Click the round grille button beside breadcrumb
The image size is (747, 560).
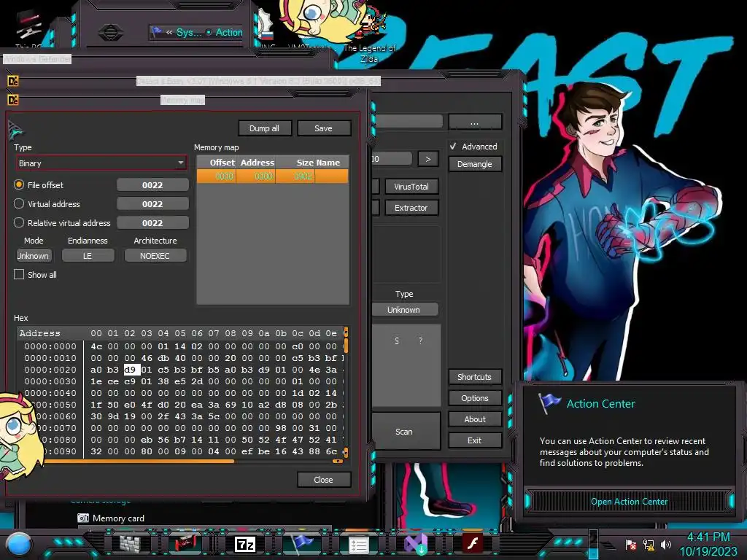[x=110, y=32]
